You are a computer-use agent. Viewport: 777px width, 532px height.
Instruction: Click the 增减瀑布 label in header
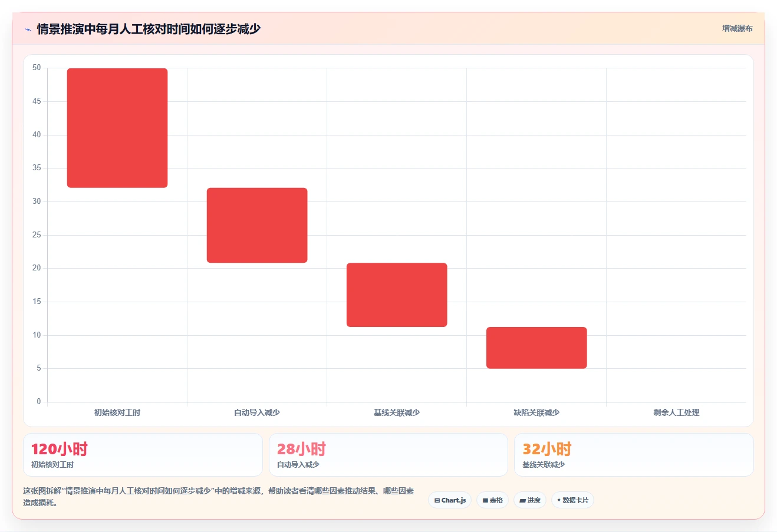point(737,28)
